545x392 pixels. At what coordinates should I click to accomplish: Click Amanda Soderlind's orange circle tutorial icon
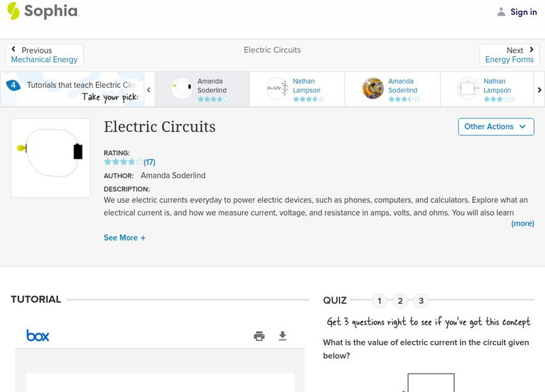pos(373,88)
